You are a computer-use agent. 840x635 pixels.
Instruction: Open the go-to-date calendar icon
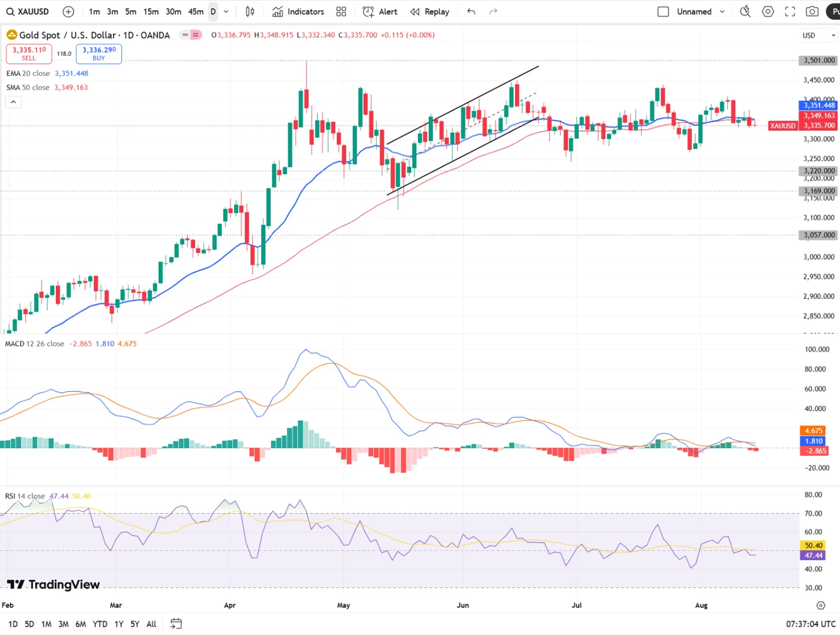[176, 623]
